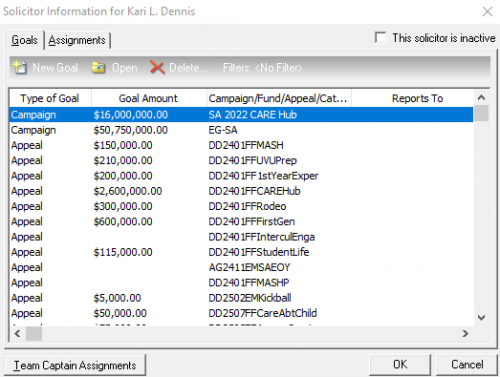Select the DD2507FFCareAbtChild appeal
The width and height of the screenshot is (500, 377).
click(241, 313)
